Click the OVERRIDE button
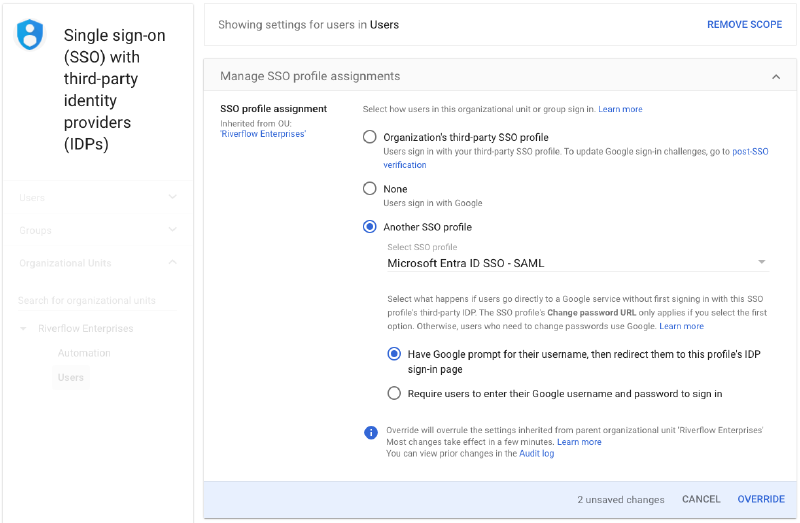This screenshot has width=800, height=523. click(x=761, y=499)
